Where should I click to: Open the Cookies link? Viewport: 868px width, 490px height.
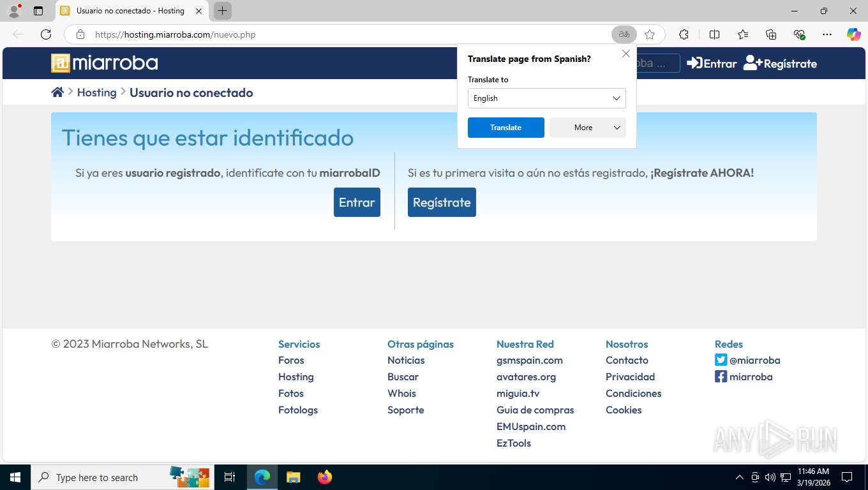624,410
